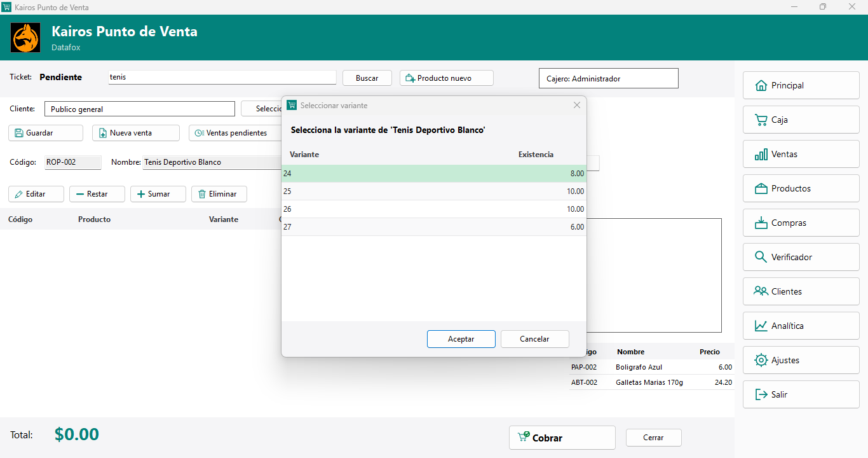Click the clock icon on Ventas pendientes
868x458 pixels.
point(200,133)
